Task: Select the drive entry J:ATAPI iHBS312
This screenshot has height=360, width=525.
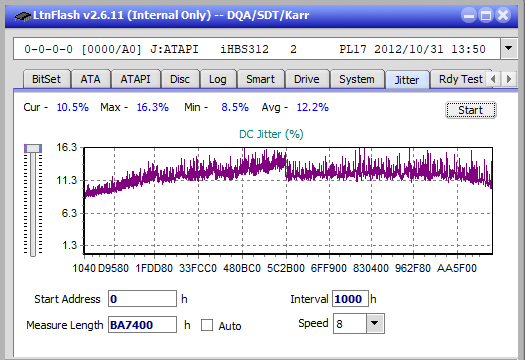Action: point(257,49)
